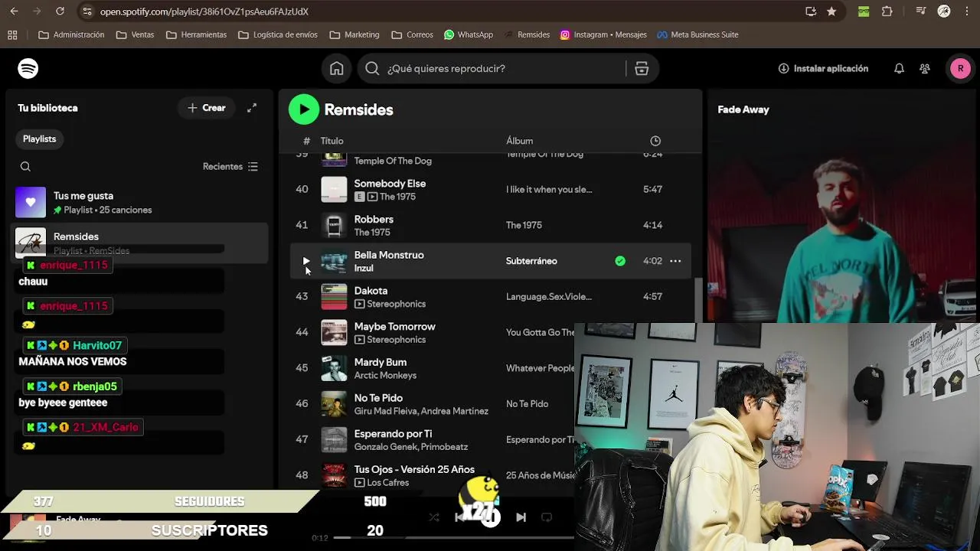Image resolution: width=980 pixels, height=551 pixels.
Task: Open the Recientes sort dropdown
Action: coord(230,167)
